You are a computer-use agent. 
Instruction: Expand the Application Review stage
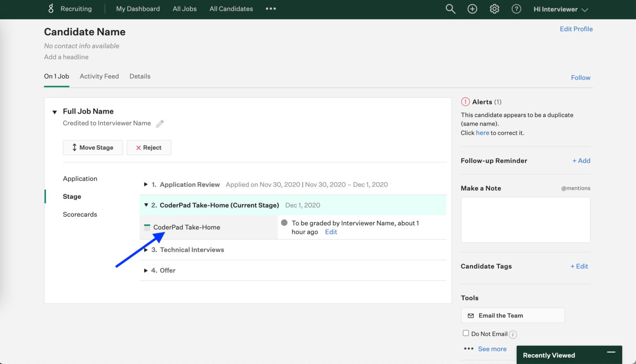pyautogui.click(x=147, y=184)
